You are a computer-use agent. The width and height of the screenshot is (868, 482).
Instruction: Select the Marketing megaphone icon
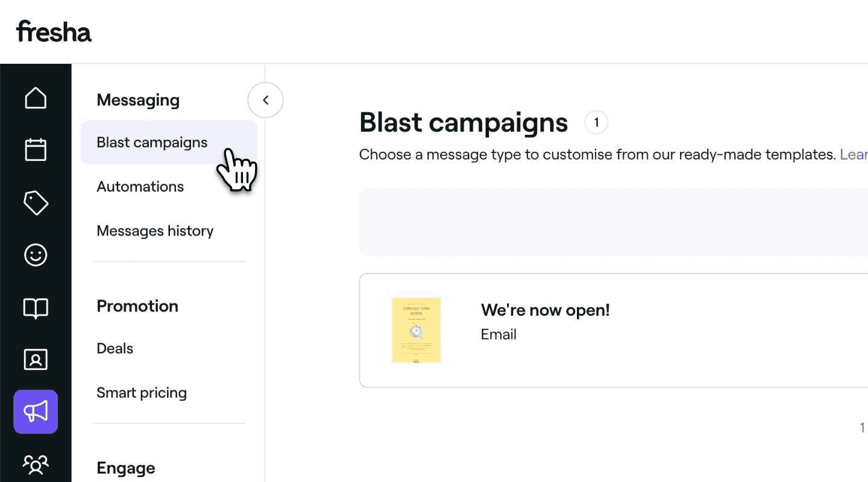coord(36,412)
